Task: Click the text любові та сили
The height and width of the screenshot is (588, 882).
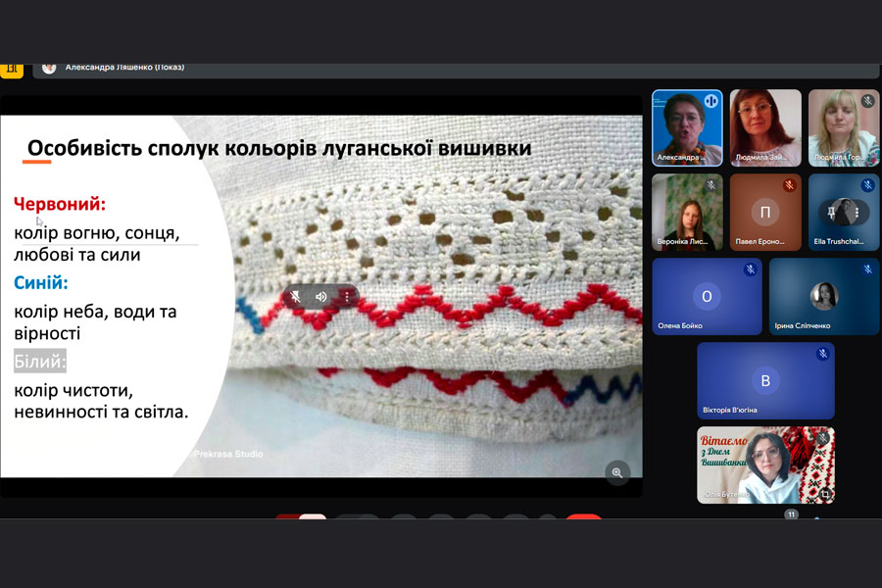Action: pyautogui.click(x=77, y=255)
